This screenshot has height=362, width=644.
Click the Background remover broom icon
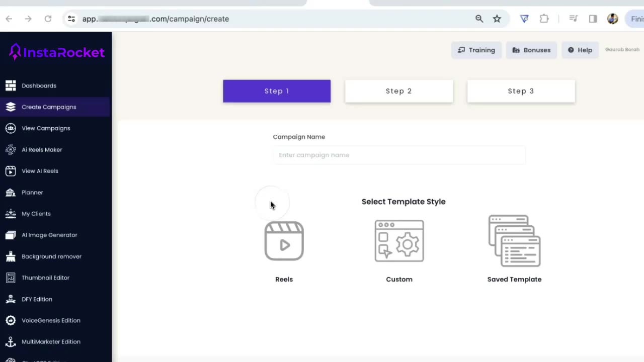11,256
